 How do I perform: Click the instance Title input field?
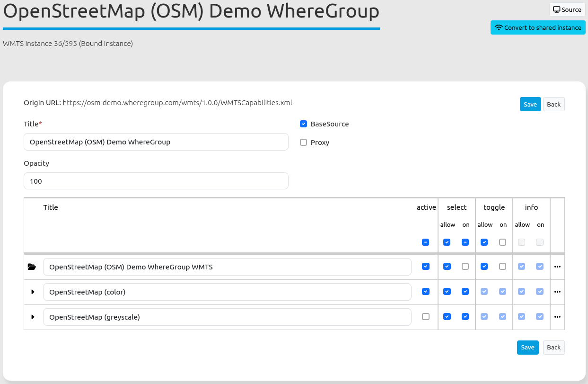pyautogui.click(x=156, y=142)
